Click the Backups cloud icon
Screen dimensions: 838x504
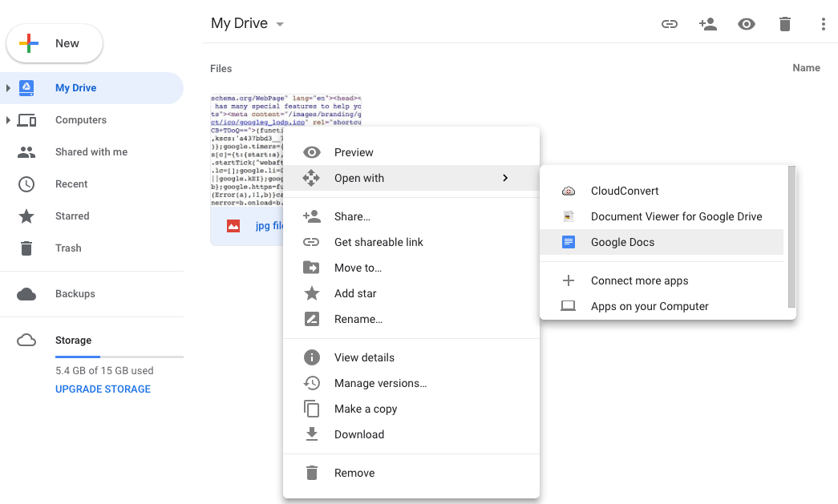pos(26,294)
